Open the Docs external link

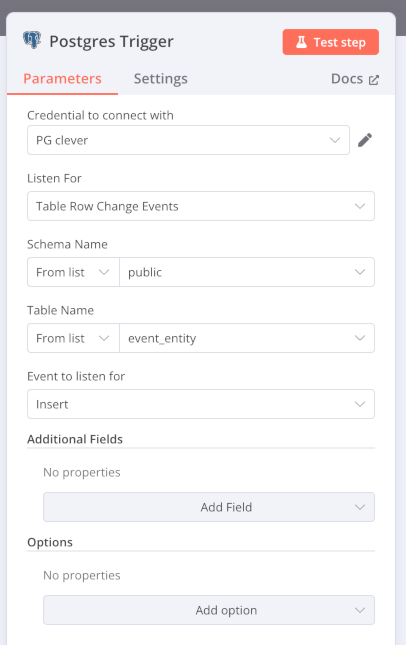[355, 79]
